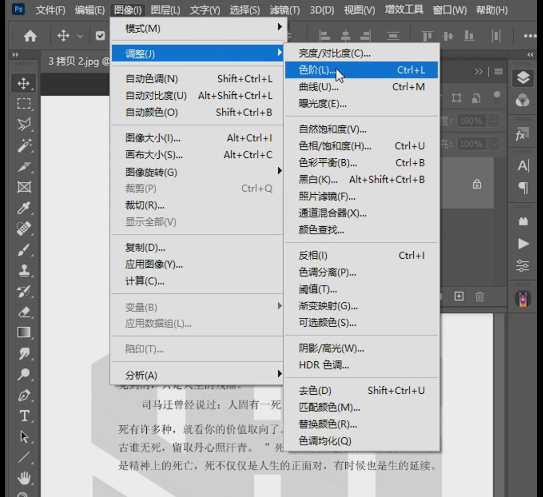Open the layer opacity 100% dropdown
The image size is (543, 497).
click(x=494, y=121)
